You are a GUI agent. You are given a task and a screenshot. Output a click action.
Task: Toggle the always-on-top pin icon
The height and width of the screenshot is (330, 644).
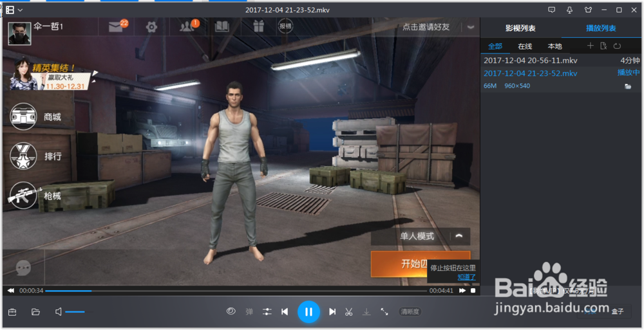(x=570, y=10)
